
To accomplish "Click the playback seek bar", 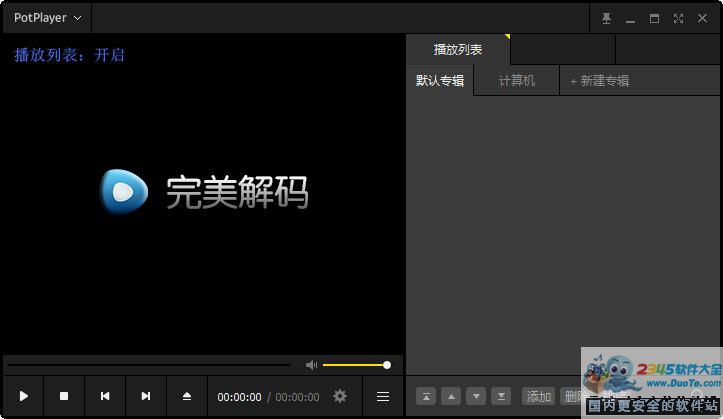I will [149, 365].
